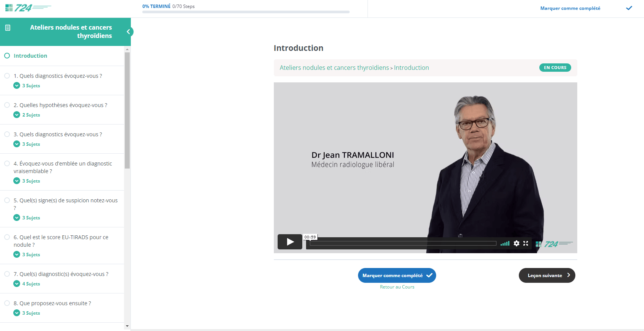Open lesson 5. Quel(s) signe(s) de suspicion
The image size is (644, 331).
[66, 204]
